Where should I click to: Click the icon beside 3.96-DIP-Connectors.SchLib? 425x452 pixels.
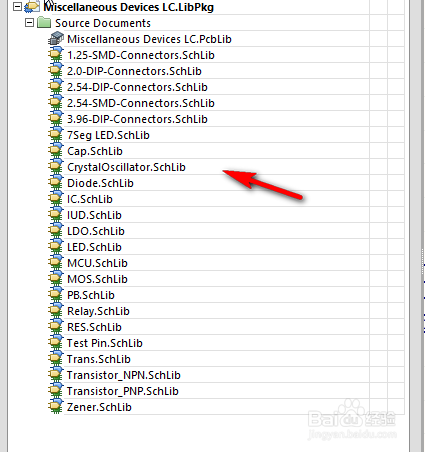tap(56, 119)
